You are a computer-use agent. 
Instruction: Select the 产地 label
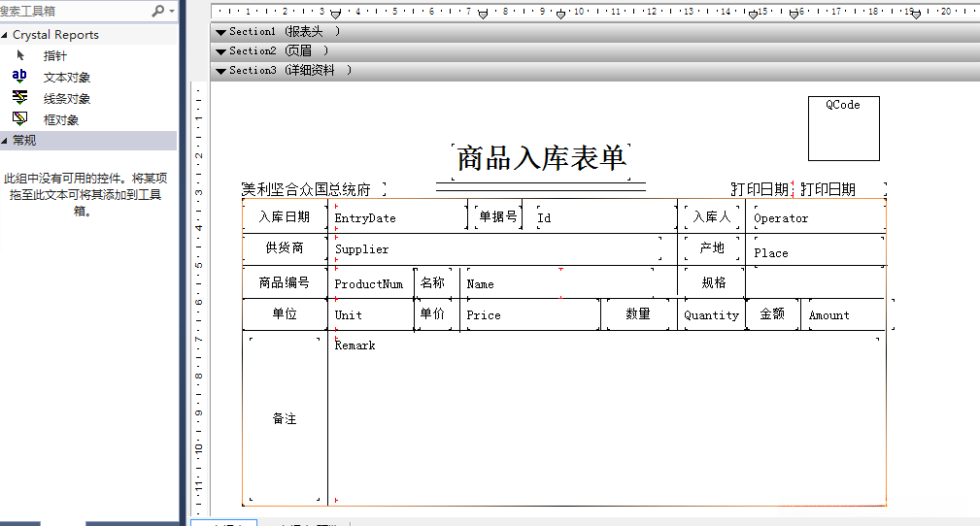tap(712, 248)
